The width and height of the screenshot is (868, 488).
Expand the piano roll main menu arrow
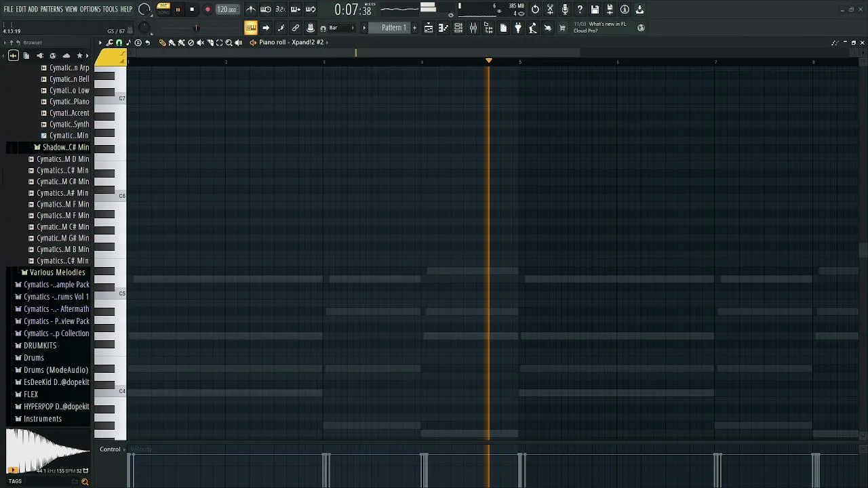pos(100,43)
